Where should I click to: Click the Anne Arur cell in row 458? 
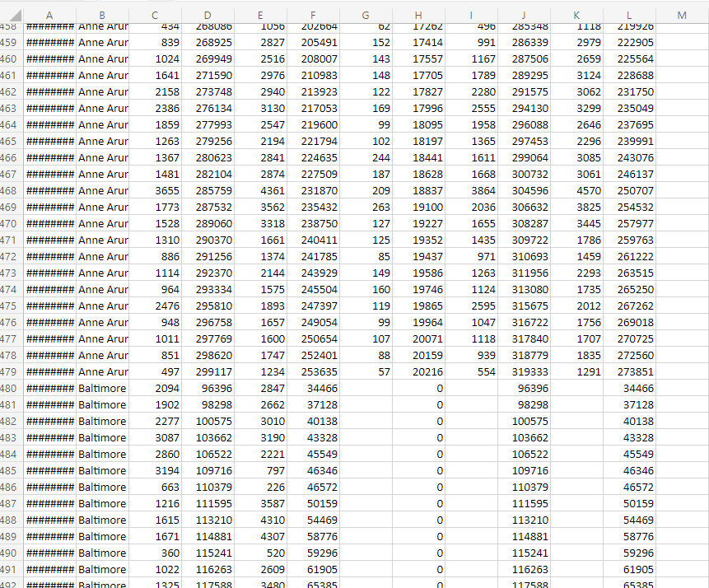click(x=101, y=26)
